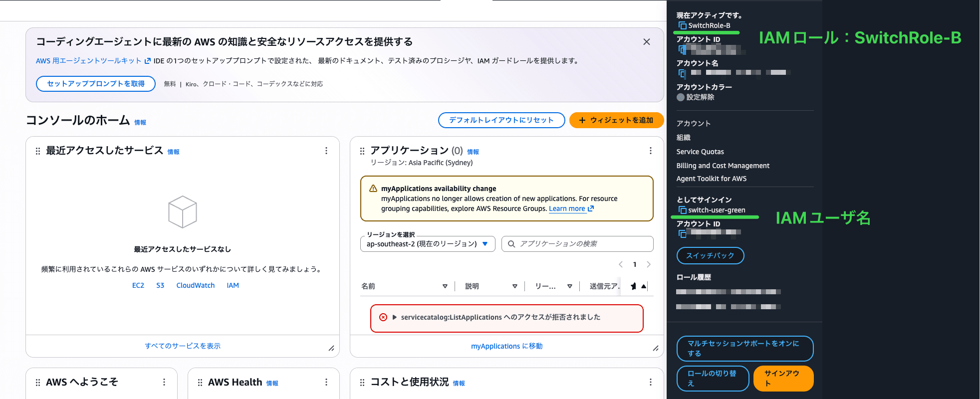
Task: Open the AWS へようこそ widget menu
Action: click(164, 382)
